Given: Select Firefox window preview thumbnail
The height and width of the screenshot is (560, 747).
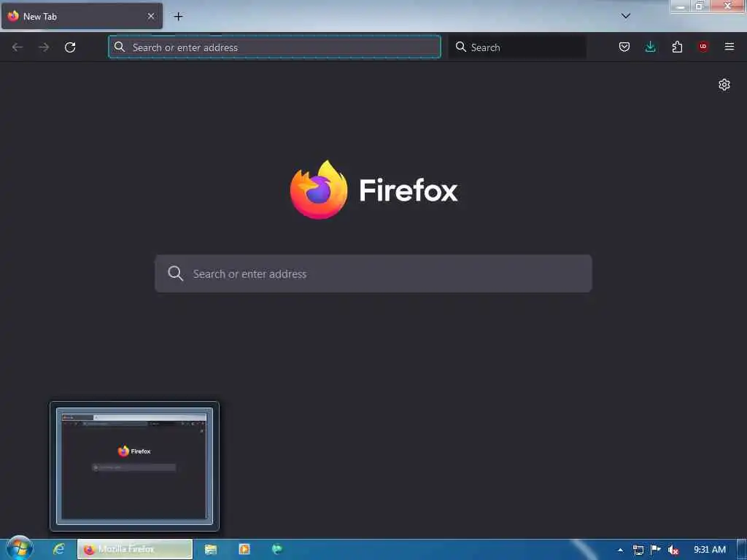Looking at the screenshot, I should click(134, 466).
